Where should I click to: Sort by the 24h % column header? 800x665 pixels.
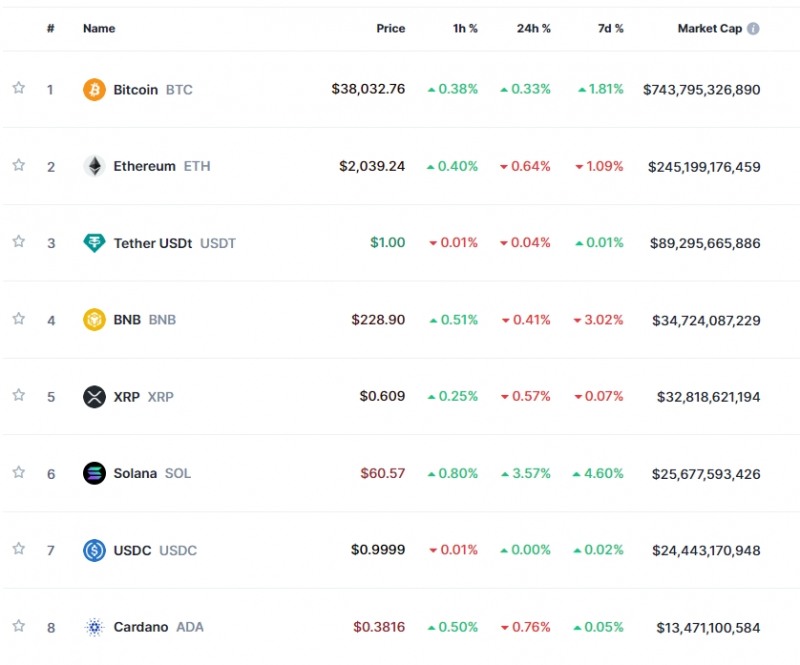pos(533,29)
